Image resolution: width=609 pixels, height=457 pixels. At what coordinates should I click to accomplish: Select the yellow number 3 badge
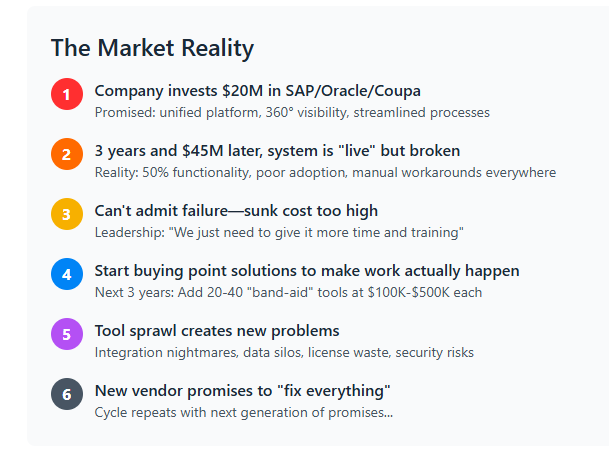pos(67,214)
